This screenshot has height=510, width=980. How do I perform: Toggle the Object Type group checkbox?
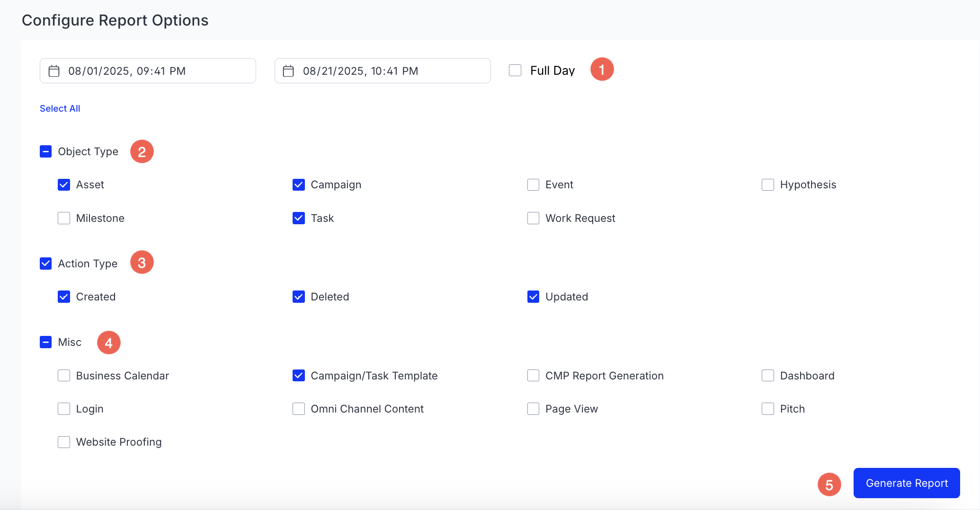click(x=45, y=151)
